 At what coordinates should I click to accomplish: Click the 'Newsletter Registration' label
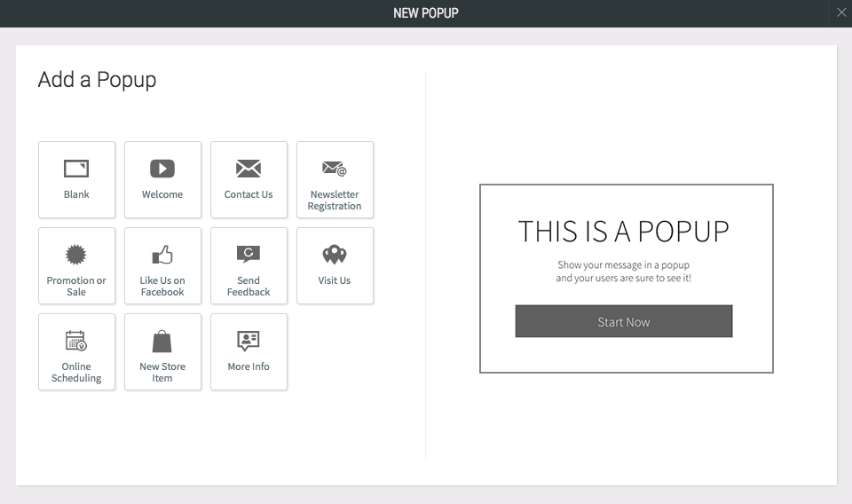pyautogui.click(x=335, y=200)
